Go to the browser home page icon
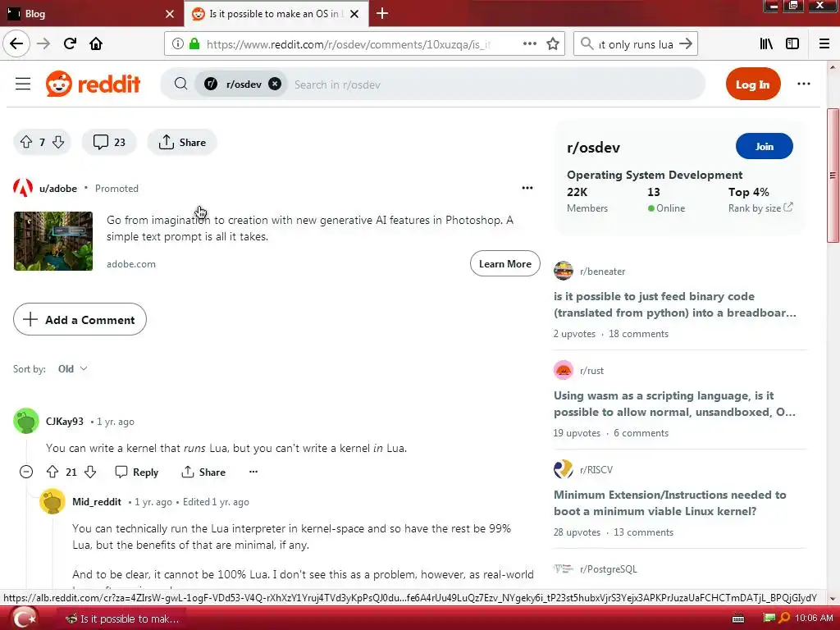The height and width of the screenshot is (630, 840). pos(96,43)
